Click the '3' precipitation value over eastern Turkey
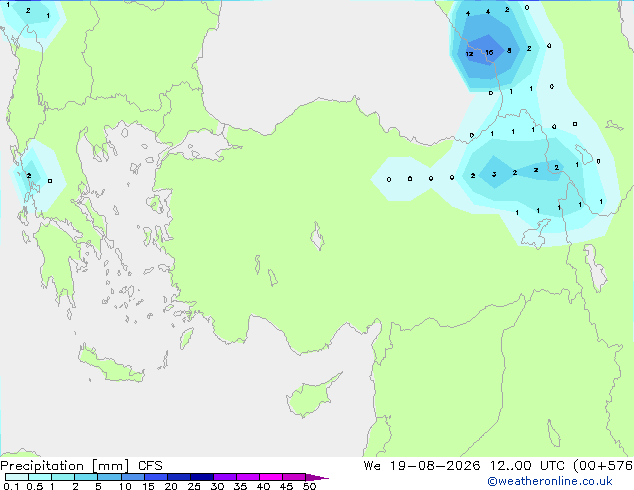This screenshot has width=634, height=490. tap(494, 175)
